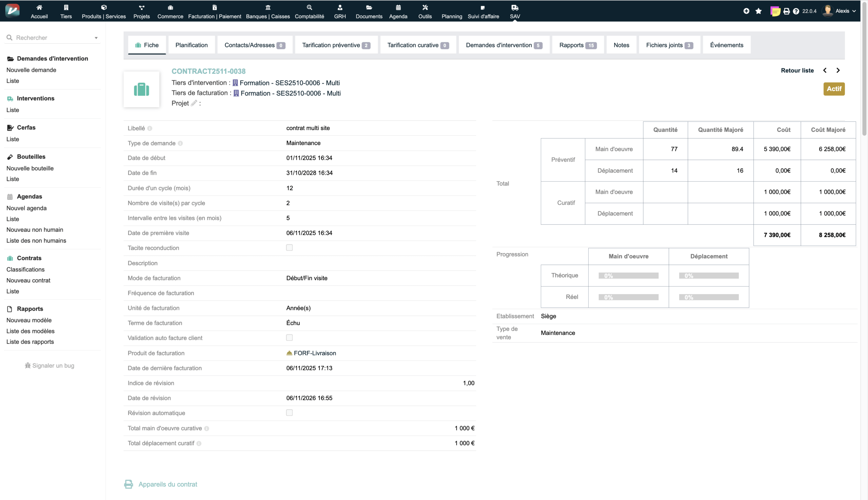Click the printer icon in top bar
The height and width of the screenshot is (500, 868).
pyautogui.click(x=786, y=11)
